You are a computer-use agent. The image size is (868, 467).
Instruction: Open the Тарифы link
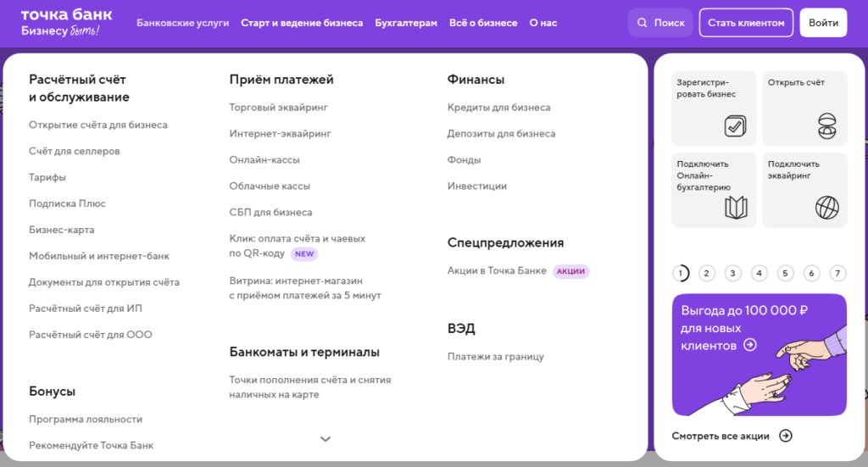(x=47, y=177)
